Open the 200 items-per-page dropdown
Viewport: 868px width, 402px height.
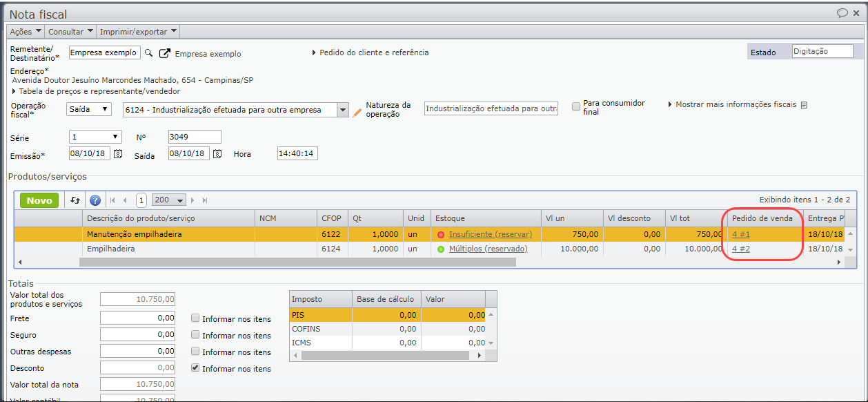click(x=170, y=200)
